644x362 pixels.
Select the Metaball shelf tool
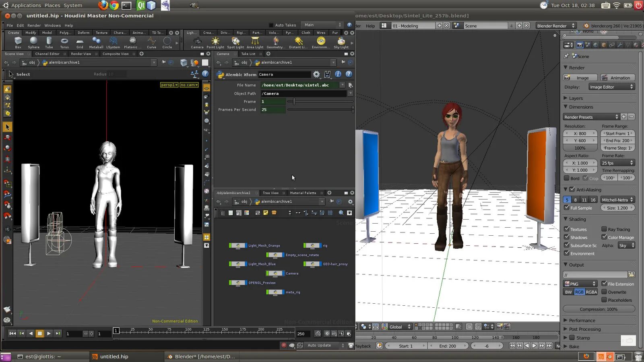pos(96,43)
